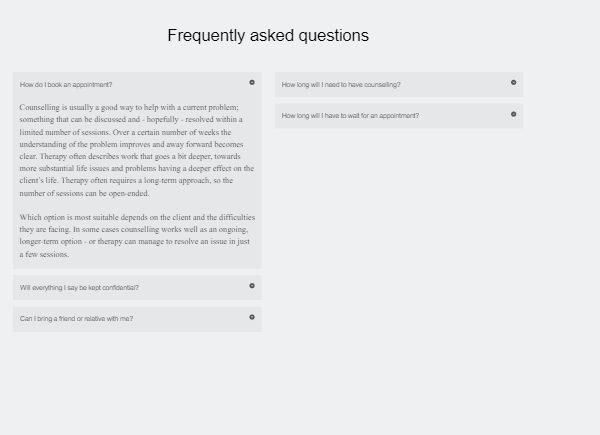Click blank header space of the book appointment question
600x435 pixels.
(x=180, y=85)
